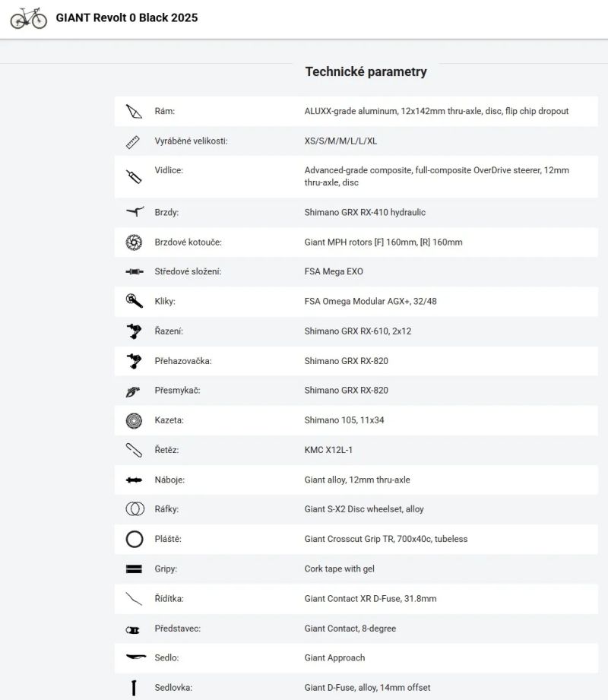608x700 pixels.
Task: Click the derailleur icon next to Řazení
Action: pos(134,331)
